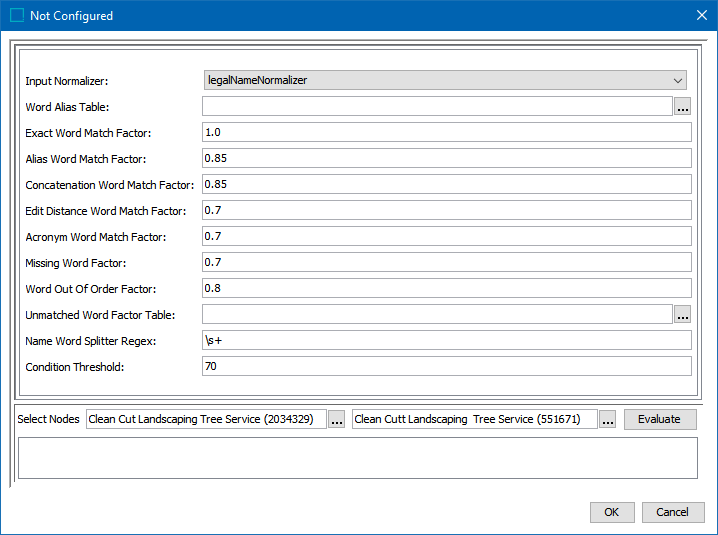Viewport: 718px width, 535px height.
Task: Click the Missing Word Factor field
Action: click(446, 262)
